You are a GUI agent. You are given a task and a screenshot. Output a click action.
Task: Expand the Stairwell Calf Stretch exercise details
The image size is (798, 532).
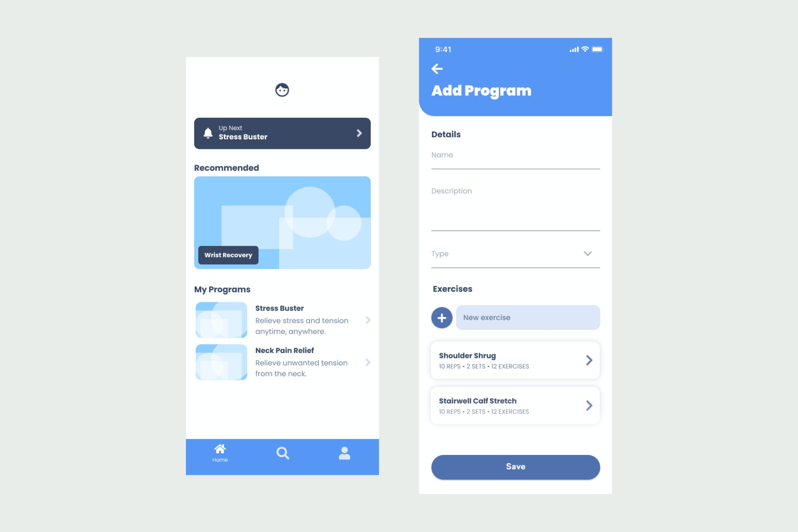tap(589, 405)
